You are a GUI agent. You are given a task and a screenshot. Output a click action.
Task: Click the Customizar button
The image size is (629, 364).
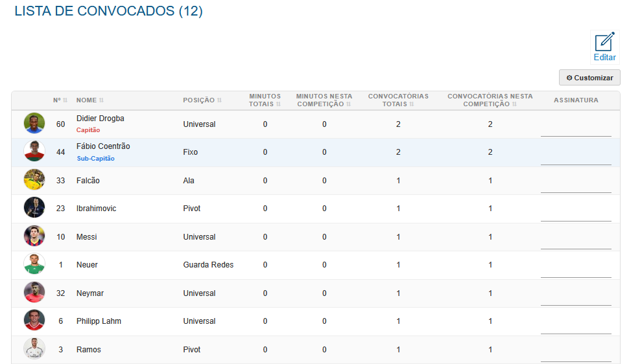point(589,78)
